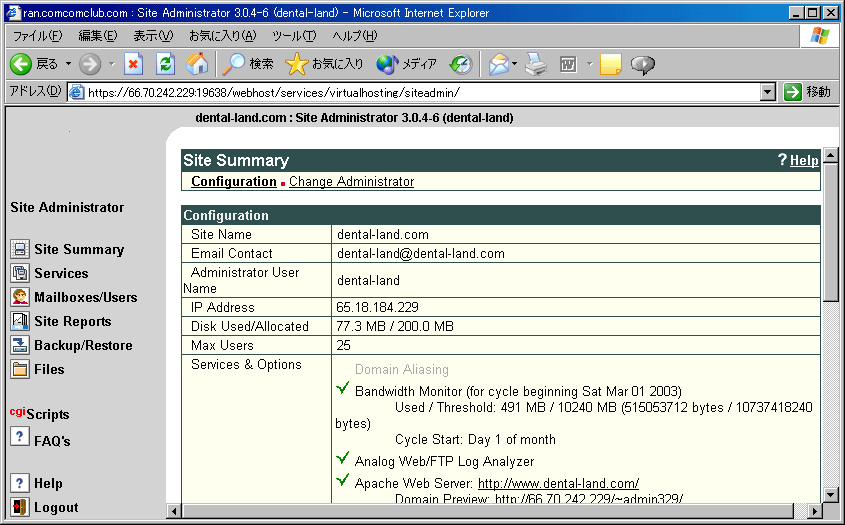The image size is (845, 525).
Task: Open the yellow note Discuss icon
Action: point(611,64)
